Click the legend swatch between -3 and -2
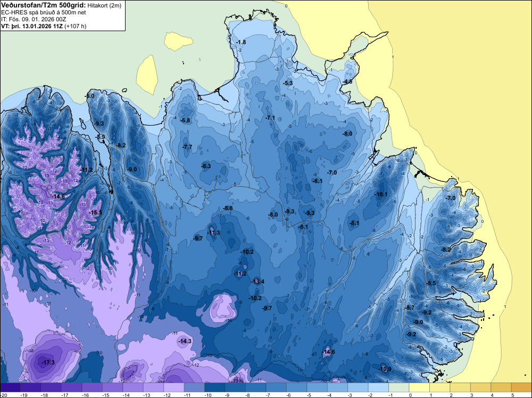 (x=358, y=387)
